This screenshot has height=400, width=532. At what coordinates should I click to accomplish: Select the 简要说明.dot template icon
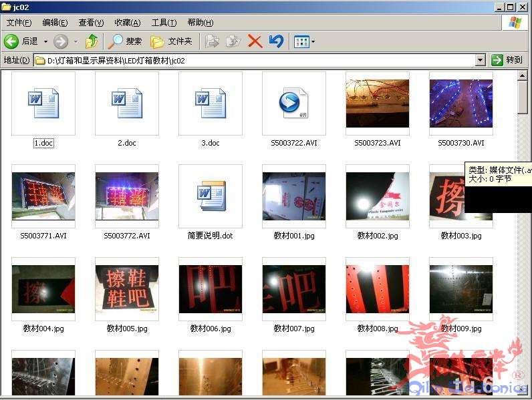tap(211, 196)
